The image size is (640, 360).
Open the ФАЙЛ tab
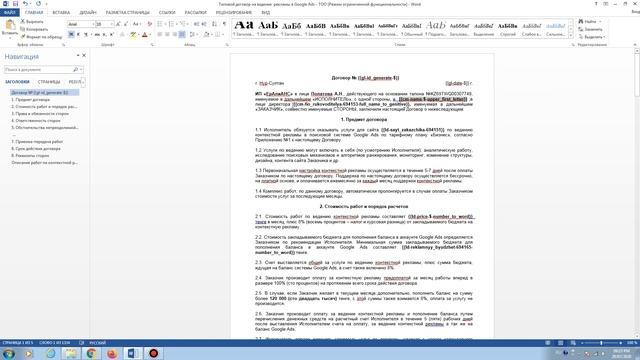[9, 13]
